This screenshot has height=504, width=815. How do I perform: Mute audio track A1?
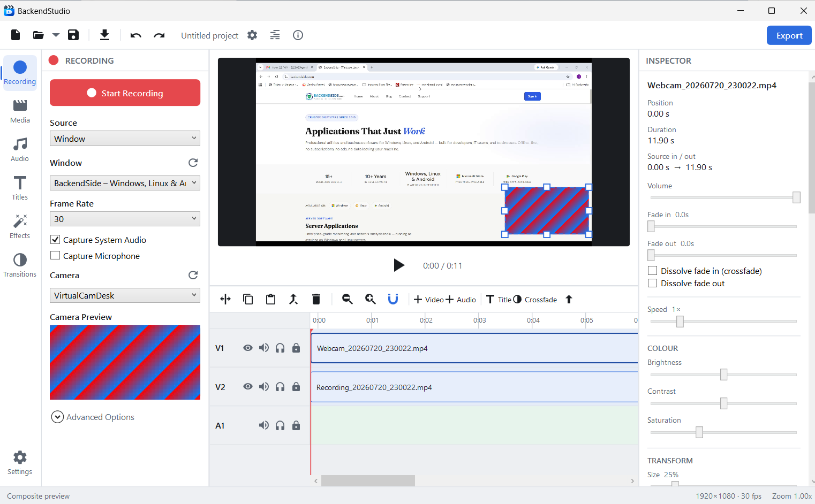[264, 425]
